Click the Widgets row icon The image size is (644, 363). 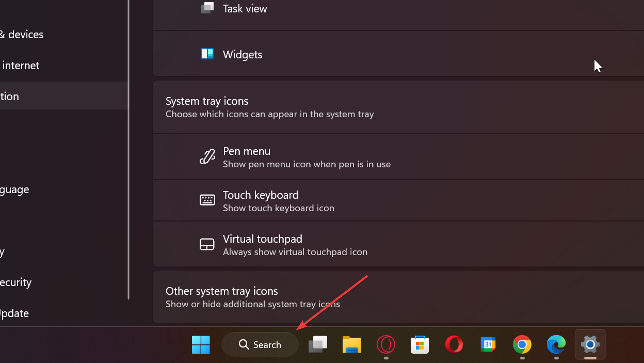[207, 54]
